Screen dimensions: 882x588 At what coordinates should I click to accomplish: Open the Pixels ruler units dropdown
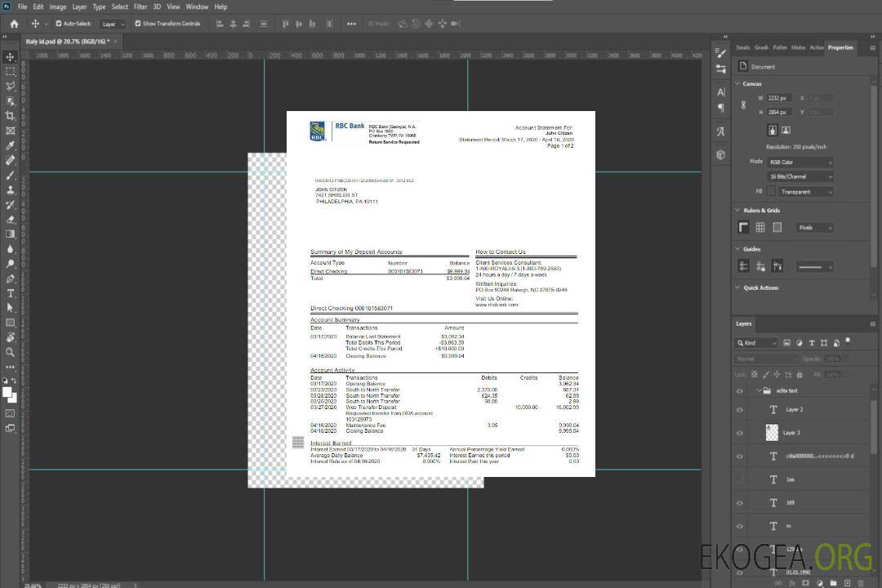(815, 228)
